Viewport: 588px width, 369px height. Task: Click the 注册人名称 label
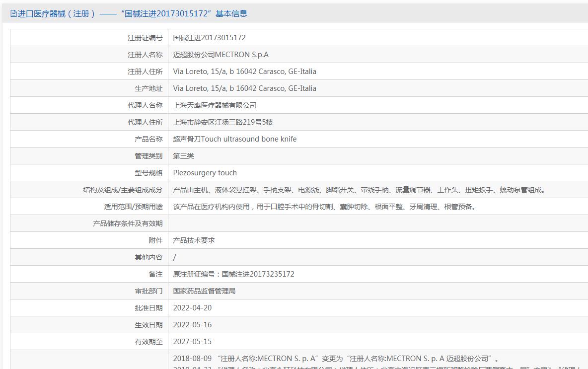145,55
